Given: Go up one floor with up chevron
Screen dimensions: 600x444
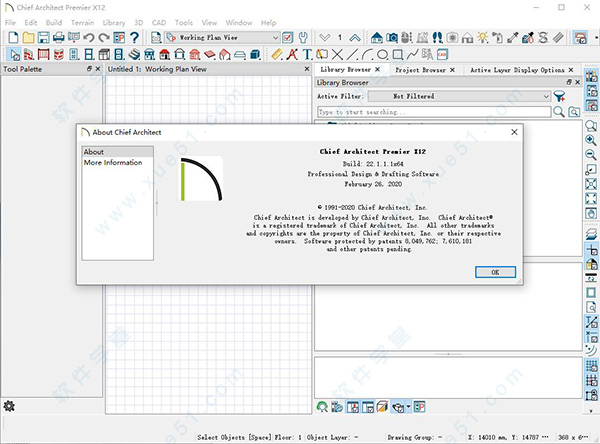Looking at the screenshot, I should tap(355, 38).
